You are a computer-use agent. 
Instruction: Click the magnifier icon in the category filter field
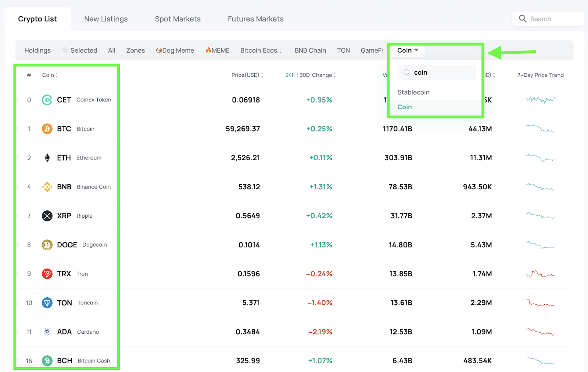(x=407, y=72)
